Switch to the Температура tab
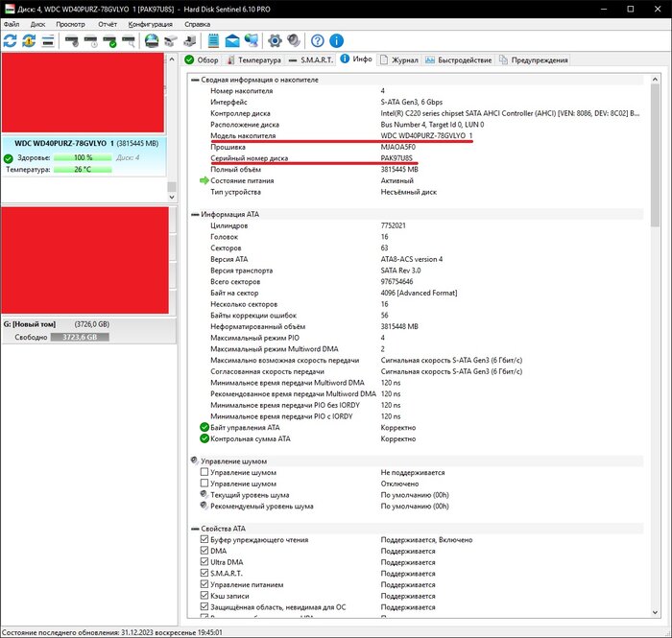The width and height of the screenshot is (672, 638). pyautogui.click(x=254, y=59)
